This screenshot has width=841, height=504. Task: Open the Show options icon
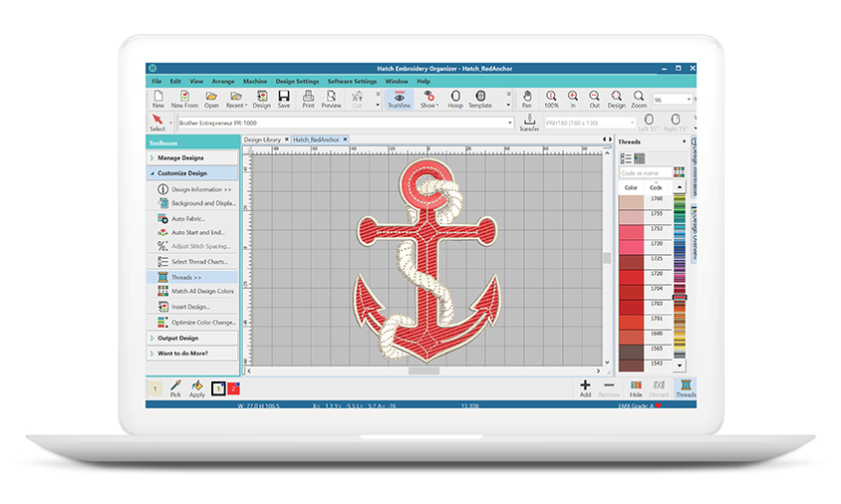click(428, 100)
